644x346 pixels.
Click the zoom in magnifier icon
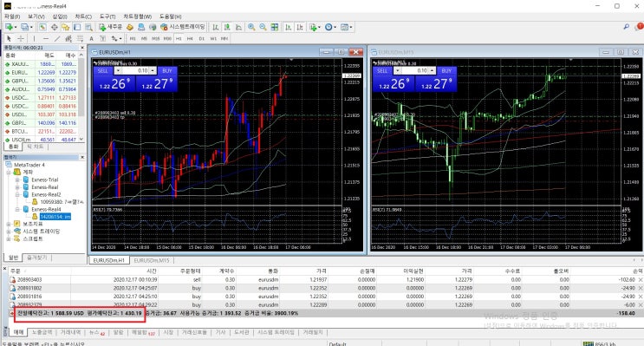pos(251,27)
